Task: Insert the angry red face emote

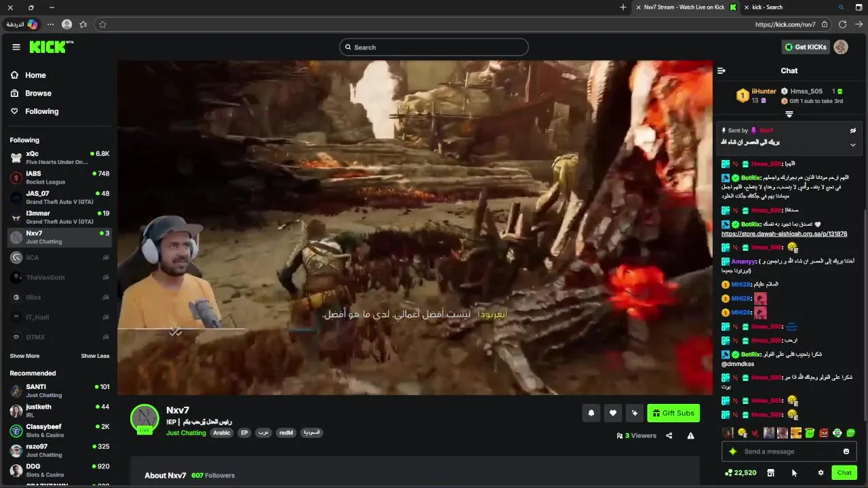Action: 823,432
